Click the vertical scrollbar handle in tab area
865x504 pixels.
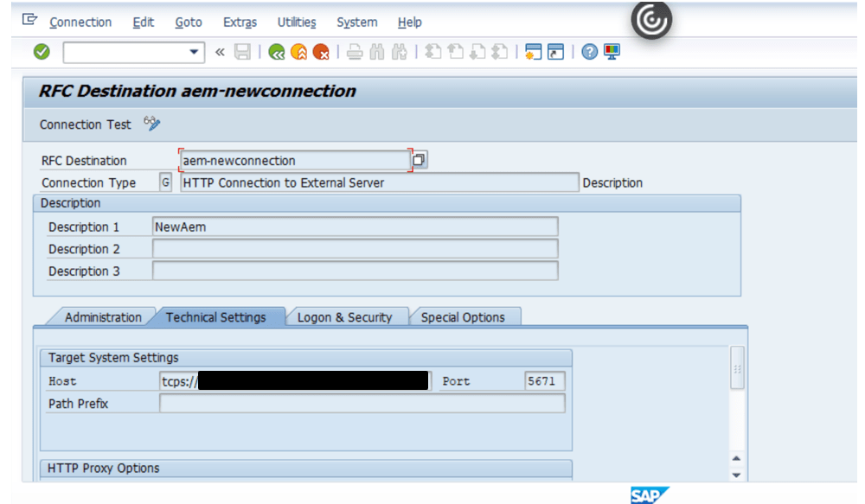tap(737, 367)
